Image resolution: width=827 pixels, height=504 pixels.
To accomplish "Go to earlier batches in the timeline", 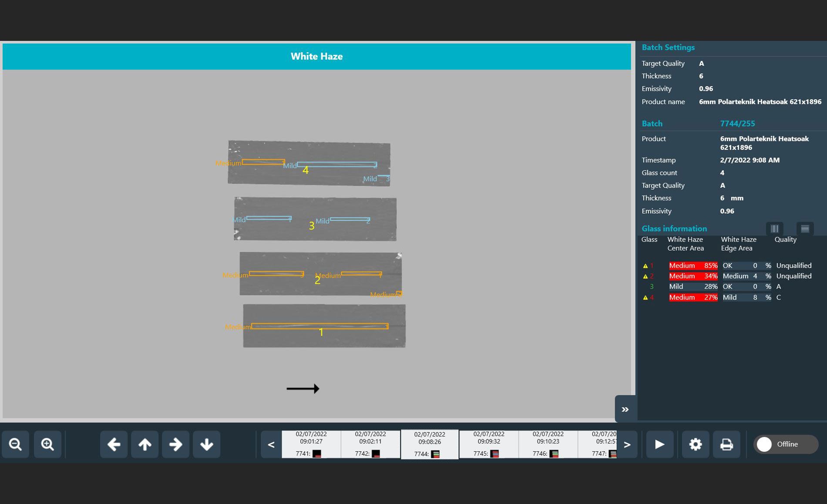I will point(271,444).
